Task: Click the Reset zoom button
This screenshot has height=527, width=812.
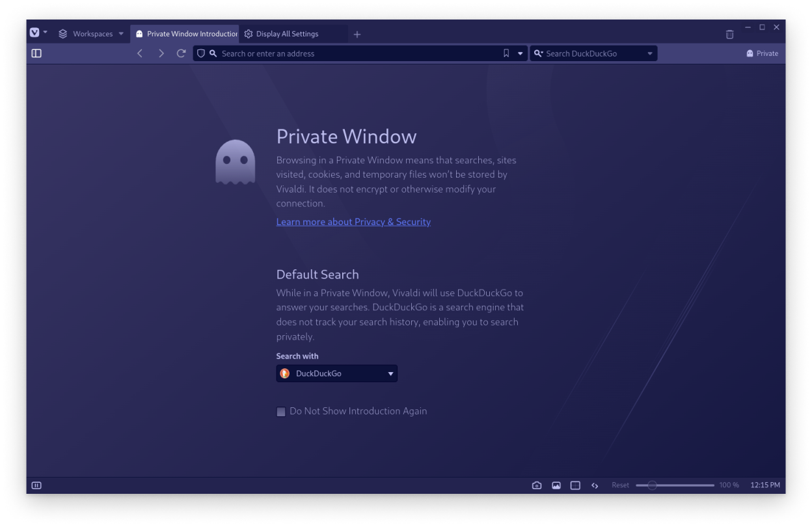Action: pyautogui.click(x=620, y=485)
